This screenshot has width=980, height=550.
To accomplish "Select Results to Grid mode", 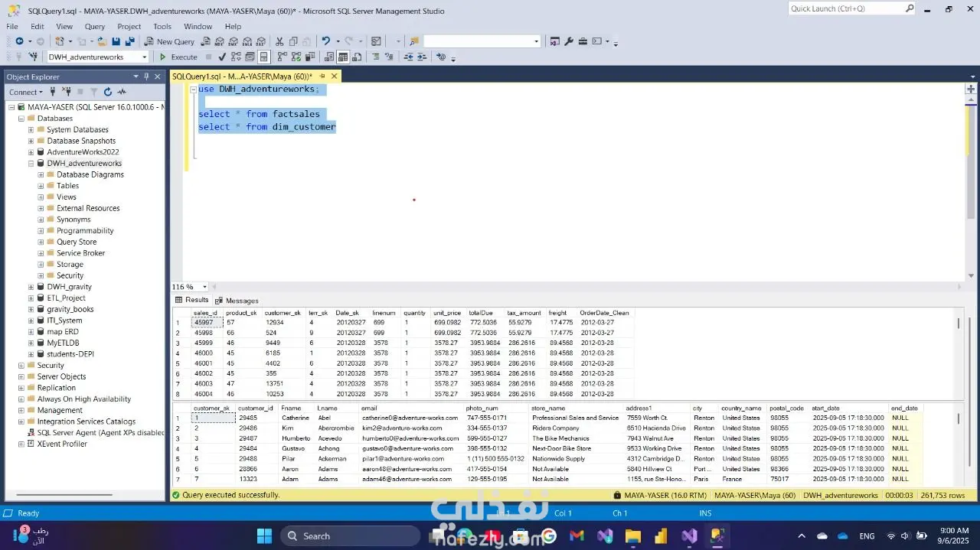I will (x=343, y=57).
